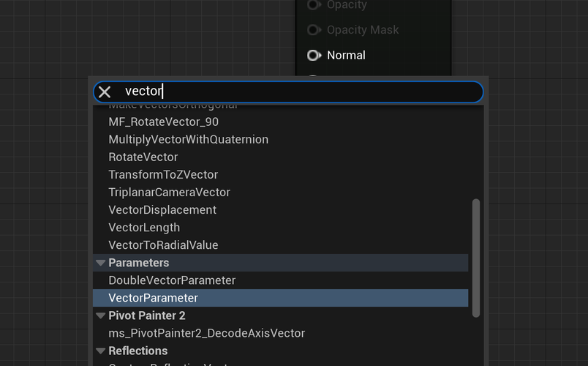Select TriplanarCameraVector item
The height and width of the screenshot is (366, 588).
click(x=169, y=192)
